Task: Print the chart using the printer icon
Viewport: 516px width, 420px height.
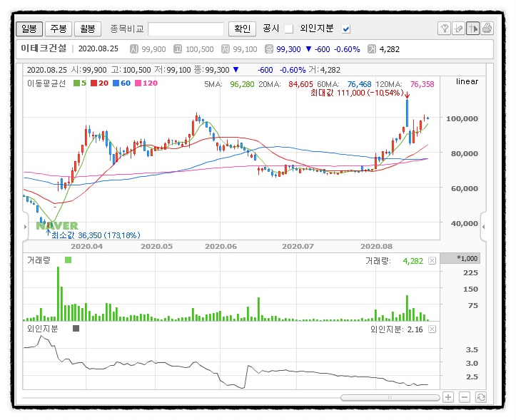Action: [487, 29]
